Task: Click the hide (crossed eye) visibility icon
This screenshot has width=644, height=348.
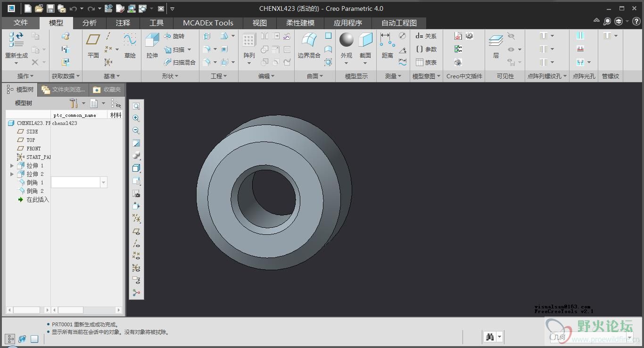Action: tap(511, 36)
